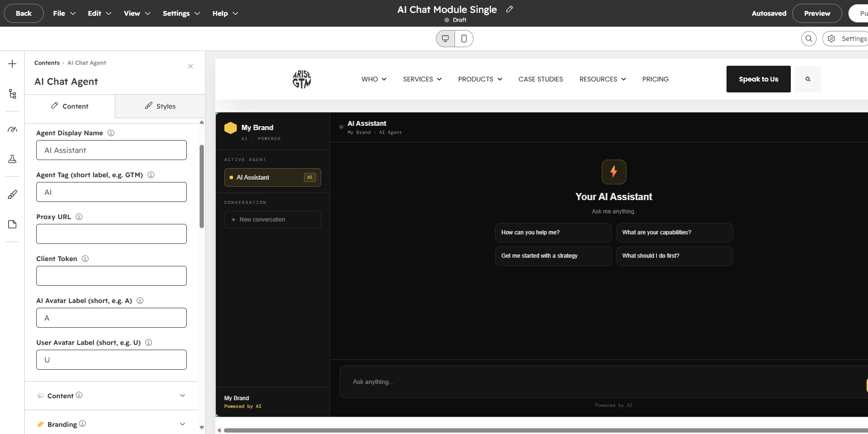Choose 'How can you help me?' prompt
868x434 pixels.
pos(553,232)
